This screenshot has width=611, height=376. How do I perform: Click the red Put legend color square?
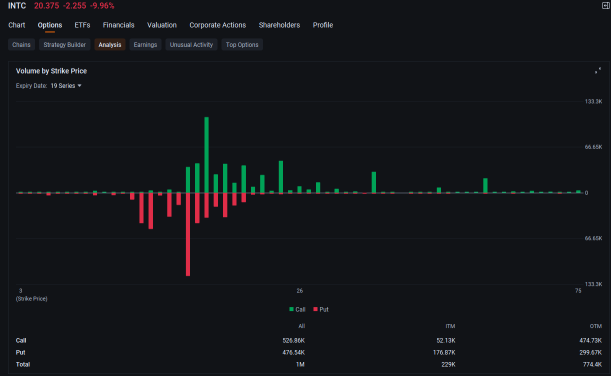point(315,309)
